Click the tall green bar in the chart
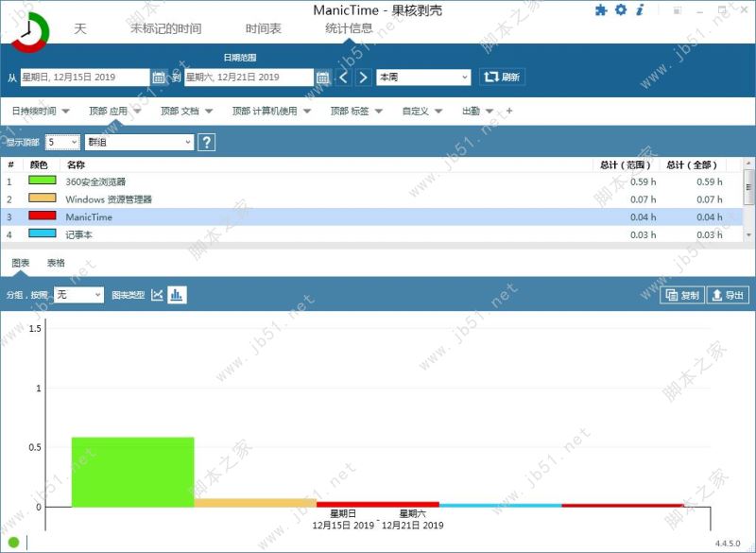Viewport: 756px width, 553px height. tap(132, 472)
